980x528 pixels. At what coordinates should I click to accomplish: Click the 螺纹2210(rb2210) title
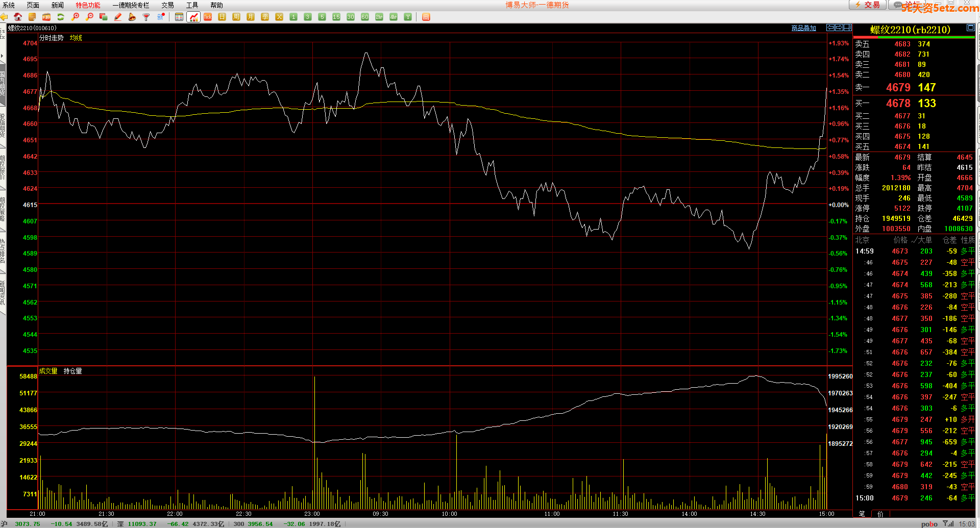click(911, 30)
